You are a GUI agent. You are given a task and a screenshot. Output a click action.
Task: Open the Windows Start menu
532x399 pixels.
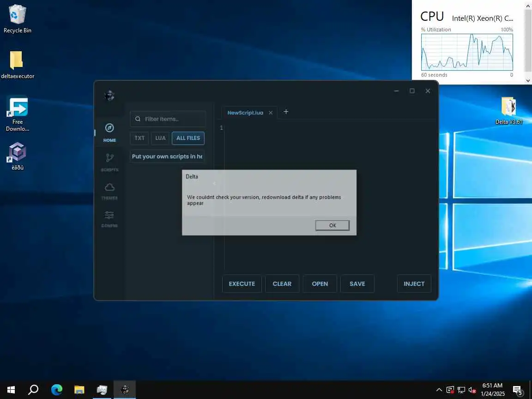coord(11,389)
